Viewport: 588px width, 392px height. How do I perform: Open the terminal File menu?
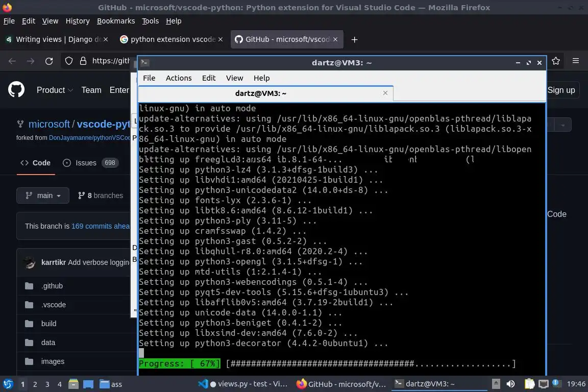(149, 78)
